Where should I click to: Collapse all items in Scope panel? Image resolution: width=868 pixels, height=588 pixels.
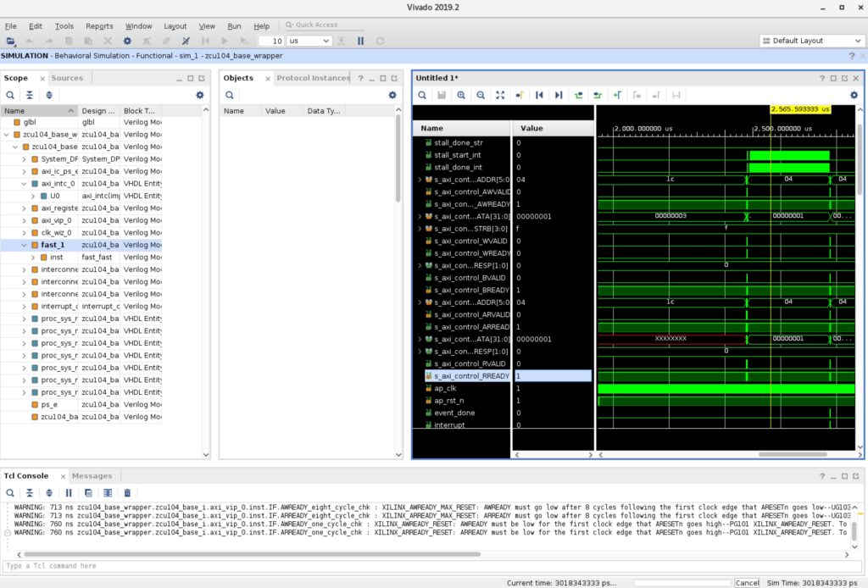[30, 95]
